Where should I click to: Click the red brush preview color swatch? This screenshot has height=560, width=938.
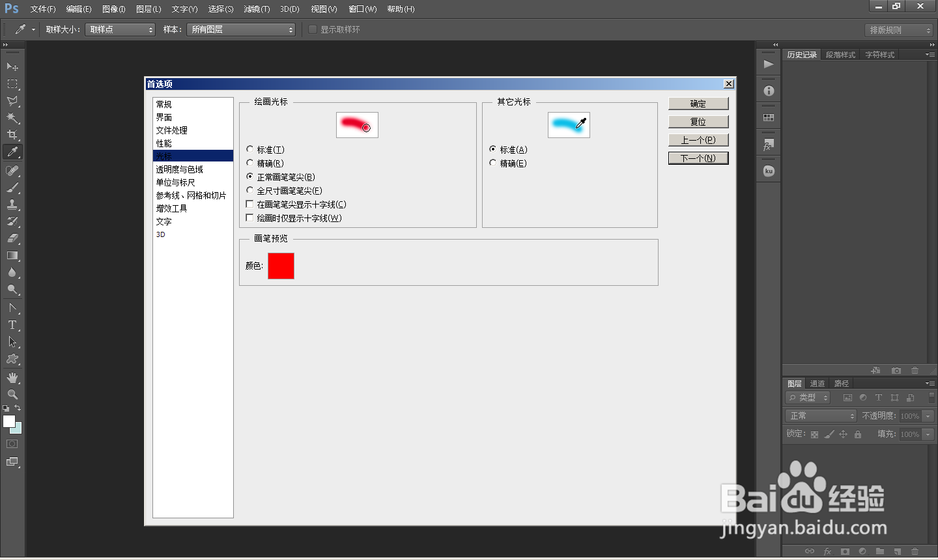(x=281, y=266)
